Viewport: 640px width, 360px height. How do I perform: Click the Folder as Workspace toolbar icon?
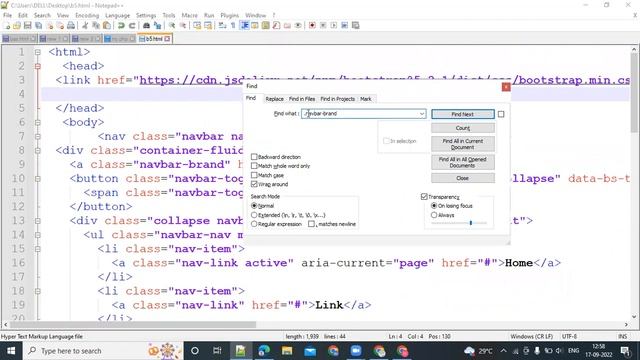(288, 25)
